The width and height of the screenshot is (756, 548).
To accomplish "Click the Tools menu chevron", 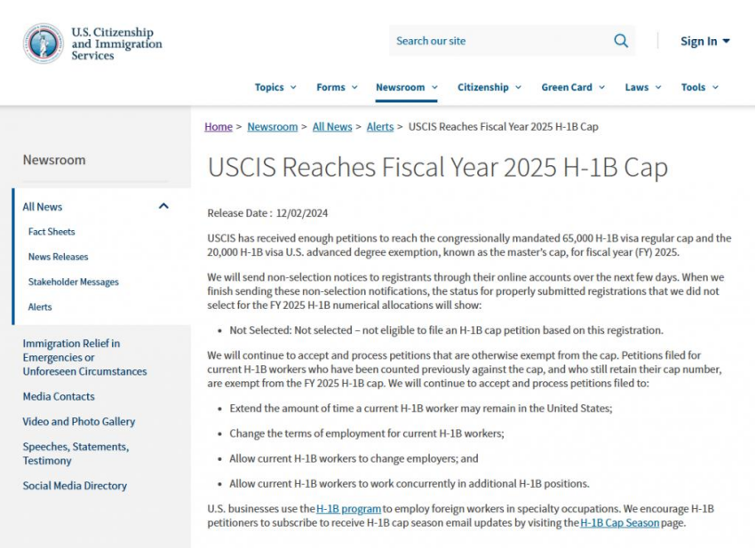I will pos(715,87).
